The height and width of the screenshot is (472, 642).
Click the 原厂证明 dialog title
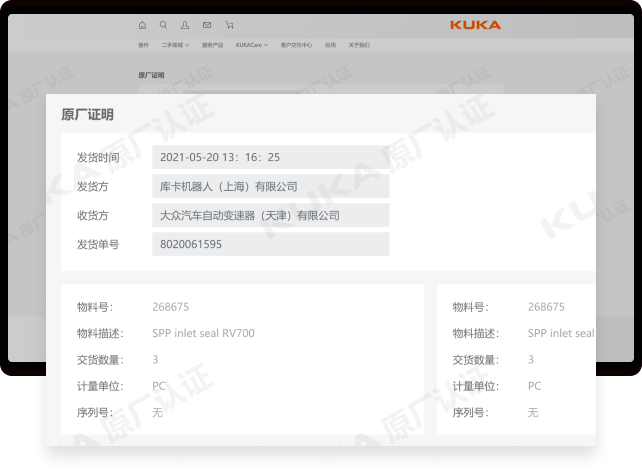pyautogui.click(x=87, y=115)
